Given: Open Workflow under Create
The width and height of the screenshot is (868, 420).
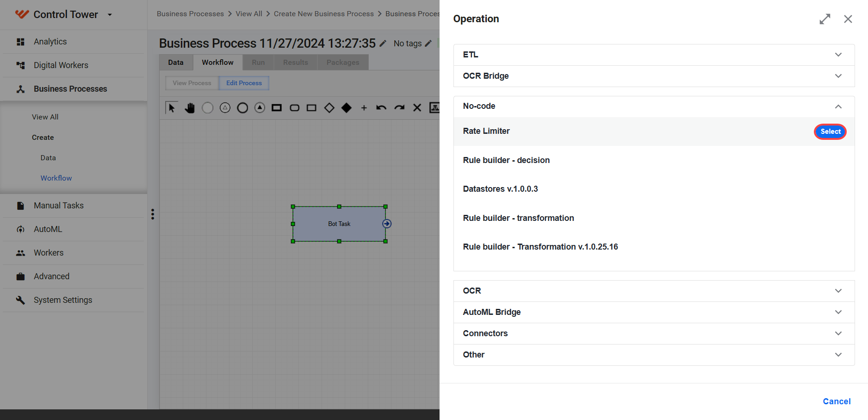Looking at the screenshot, I should [56, 178].
